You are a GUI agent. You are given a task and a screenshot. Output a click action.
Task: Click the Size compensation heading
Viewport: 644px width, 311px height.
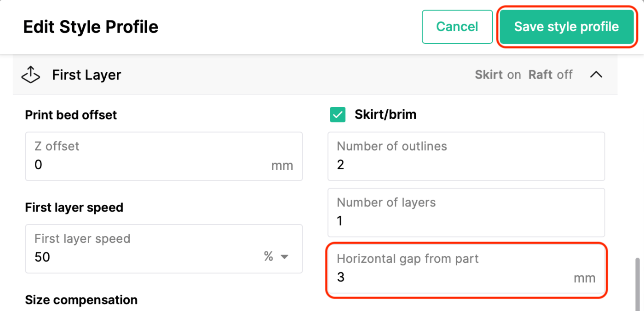point(81,300)
